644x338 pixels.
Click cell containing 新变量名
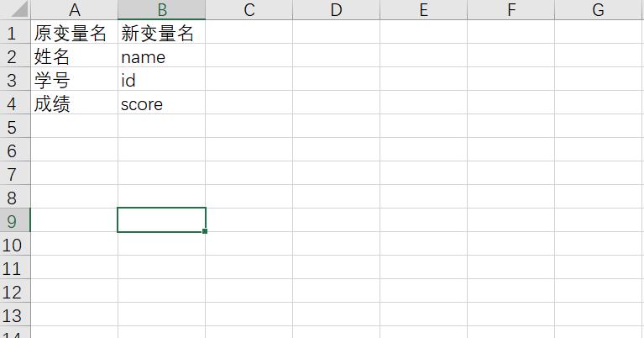[162, 32]
